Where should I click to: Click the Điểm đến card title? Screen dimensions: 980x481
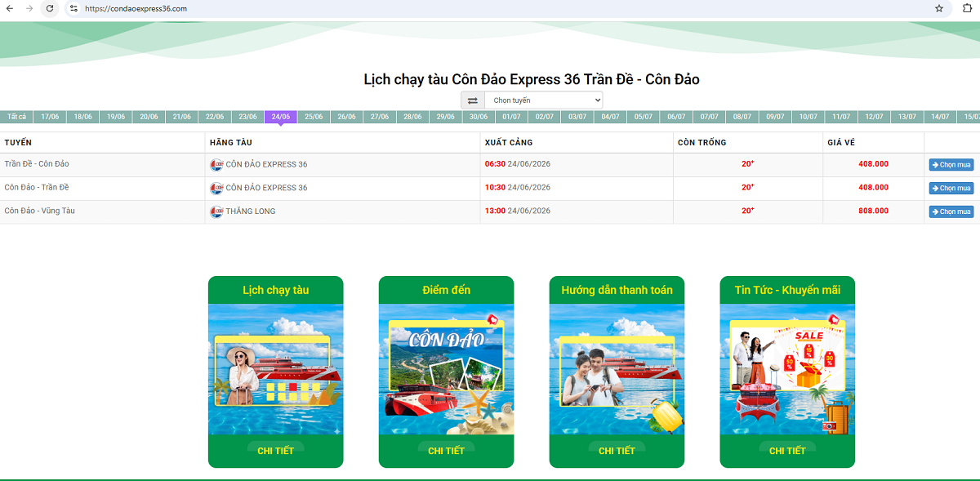coord(446,290)
